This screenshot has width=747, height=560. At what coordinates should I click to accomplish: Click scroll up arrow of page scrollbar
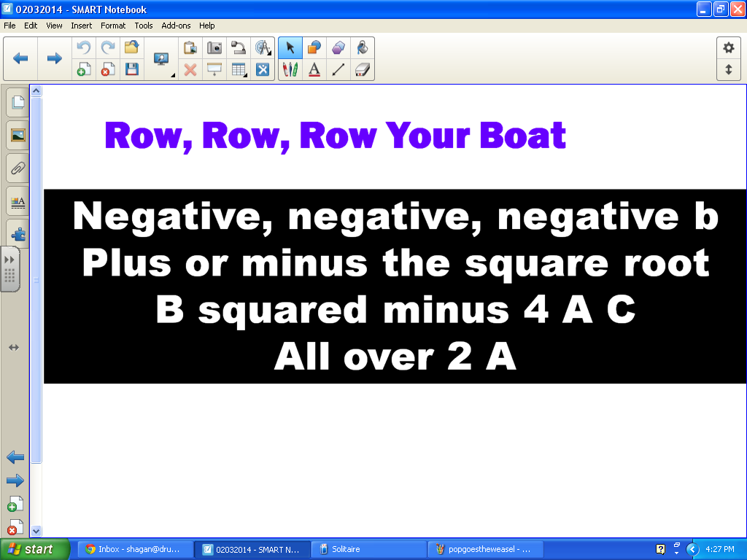tap(36, 90)
